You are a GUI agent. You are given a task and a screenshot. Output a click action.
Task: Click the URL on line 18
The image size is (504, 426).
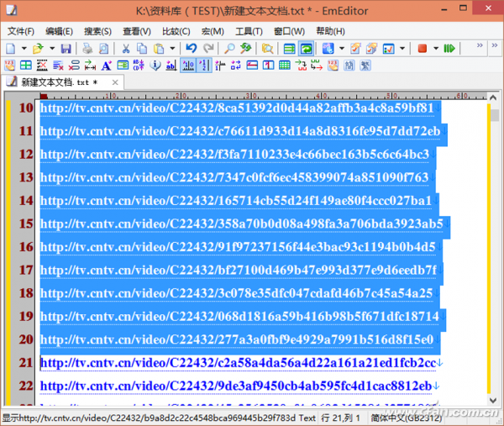coord(236,293)
